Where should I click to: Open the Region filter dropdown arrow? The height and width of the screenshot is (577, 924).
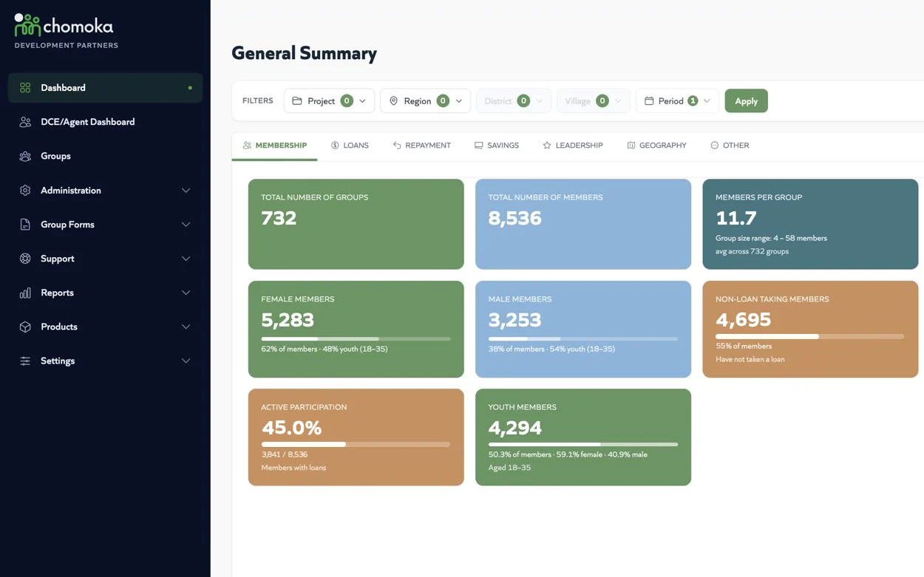pyautogui.click(x=459, y=101)
